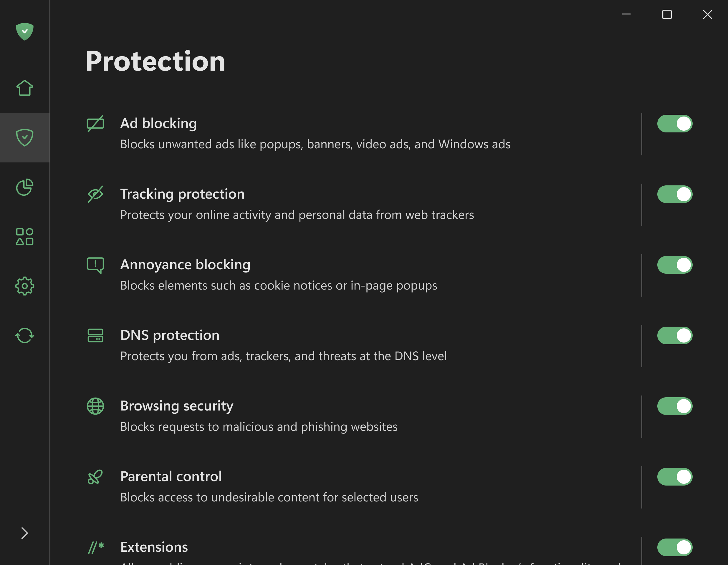Open the Settings gear icon
Screen dimensions: 728x565
click(x=25, y=286)
